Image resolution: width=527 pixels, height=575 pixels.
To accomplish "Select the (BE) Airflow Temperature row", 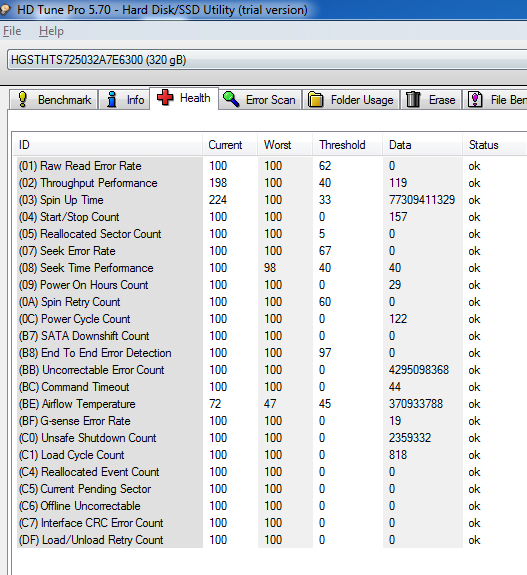I will pos(271,404).
